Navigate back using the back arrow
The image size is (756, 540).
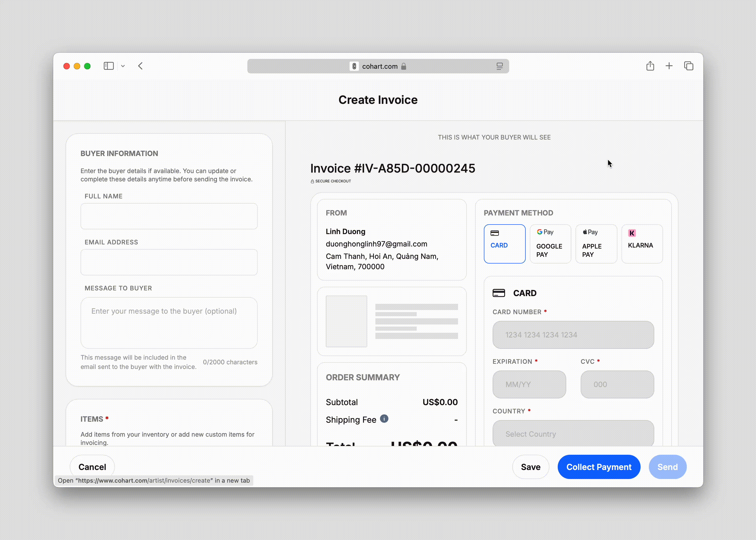tap(140, 66)
